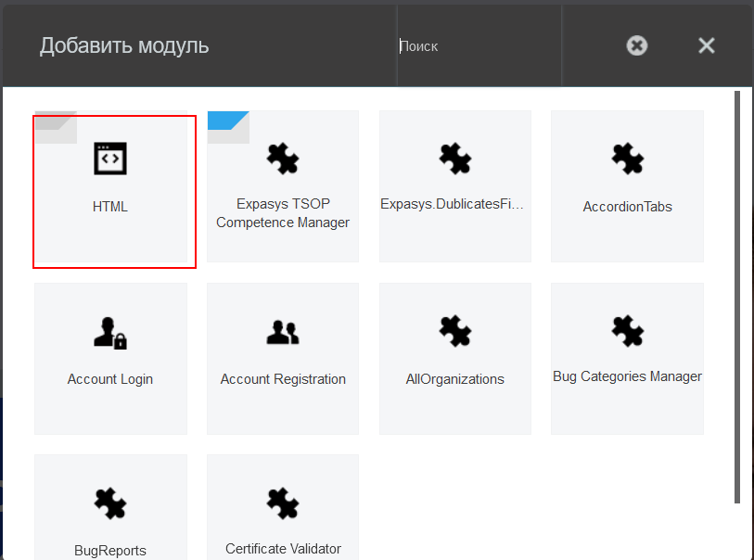Choose the AccordionTabs puzzle icon

[x=627, y=159]
